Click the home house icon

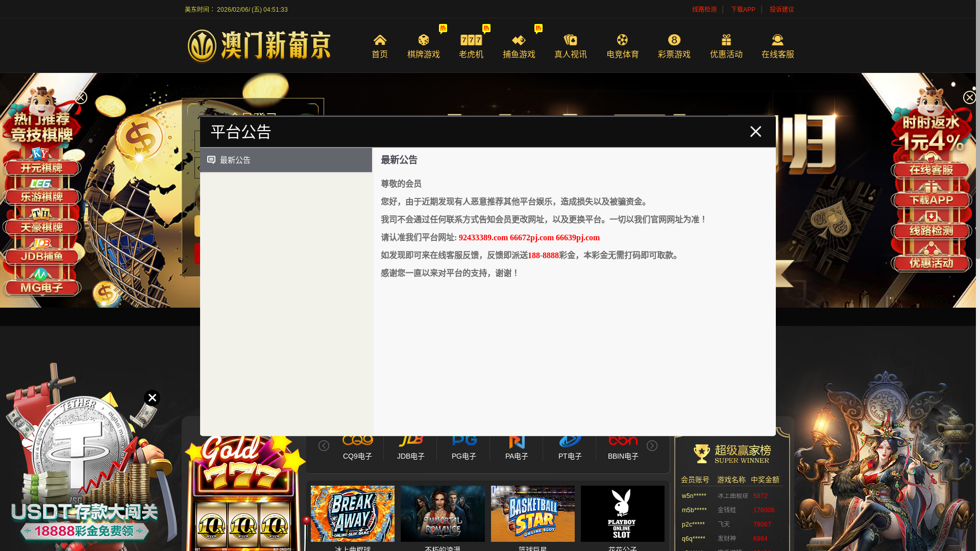380,40
